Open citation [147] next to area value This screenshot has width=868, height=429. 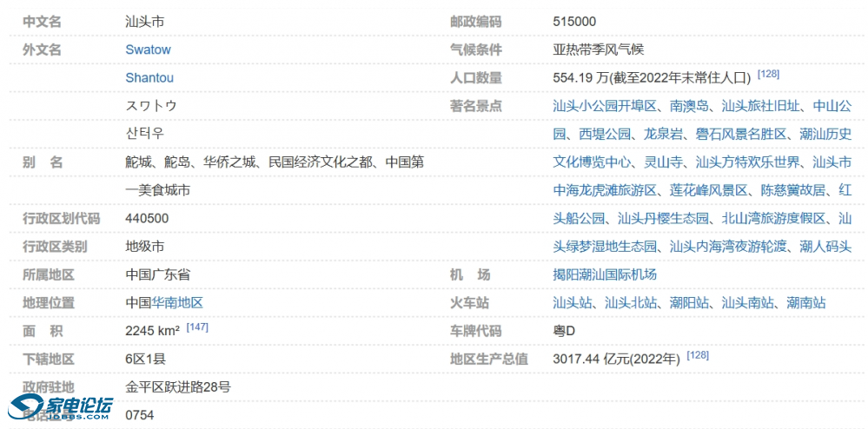coord(197,327)
